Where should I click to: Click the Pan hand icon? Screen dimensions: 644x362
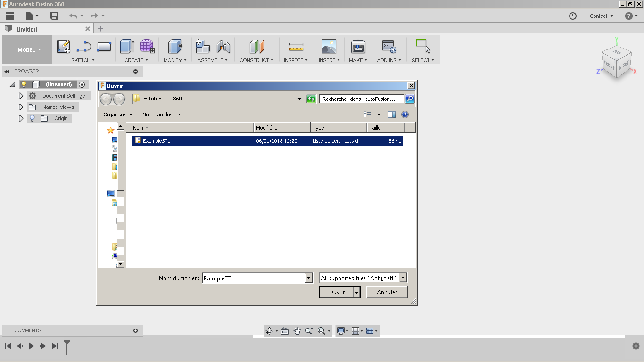tap(297, 331)
